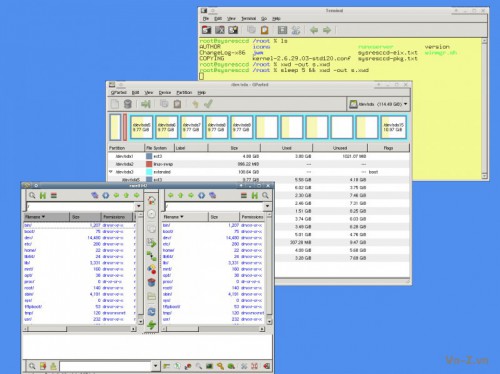Click the red linux-swap color swatch

coord(149,164)
